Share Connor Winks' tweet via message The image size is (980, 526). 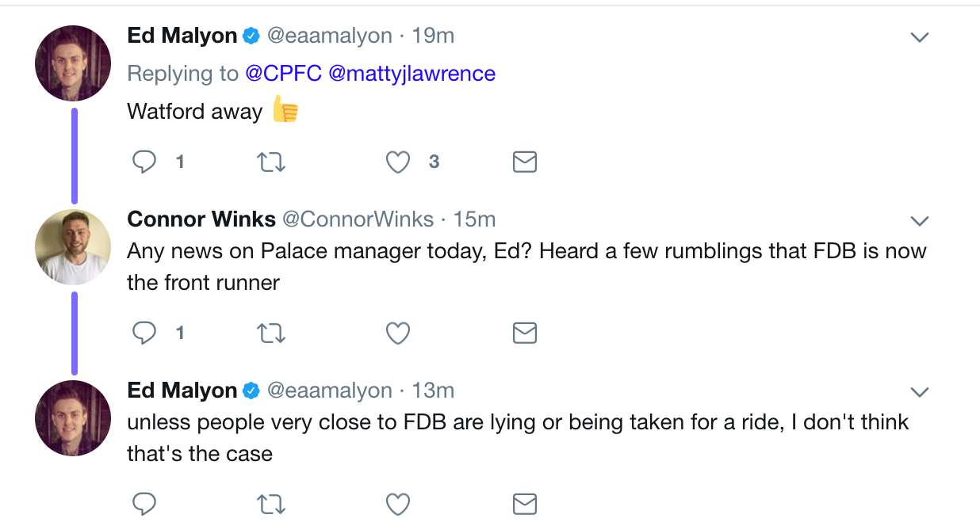(x=525, y=334)
